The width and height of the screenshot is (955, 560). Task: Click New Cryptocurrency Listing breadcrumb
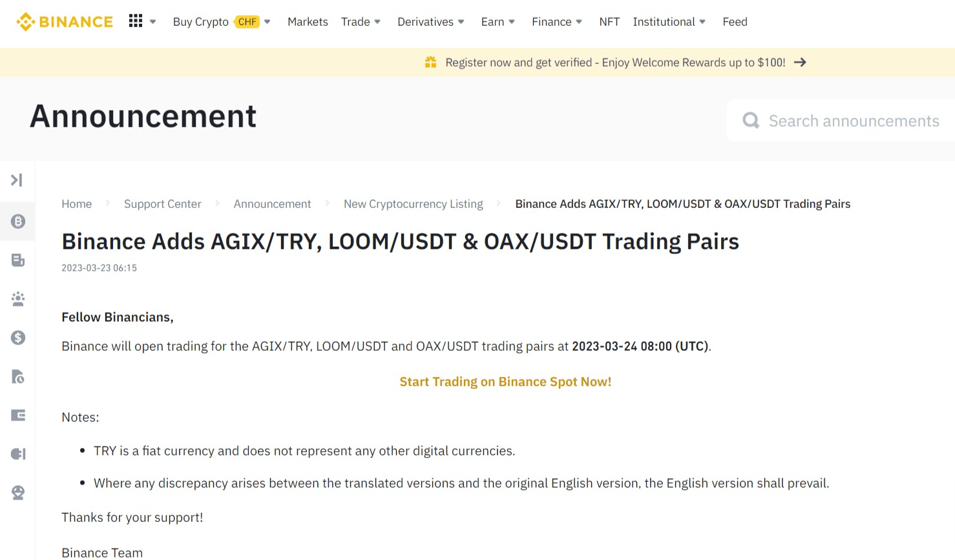click(x=414, y=204)
